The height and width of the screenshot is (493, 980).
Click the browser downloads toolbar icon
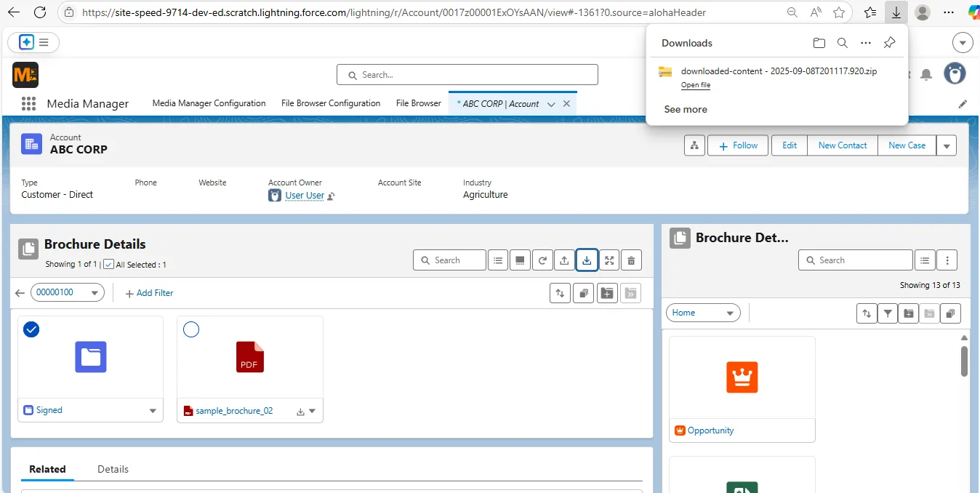(x=896, y=12)
